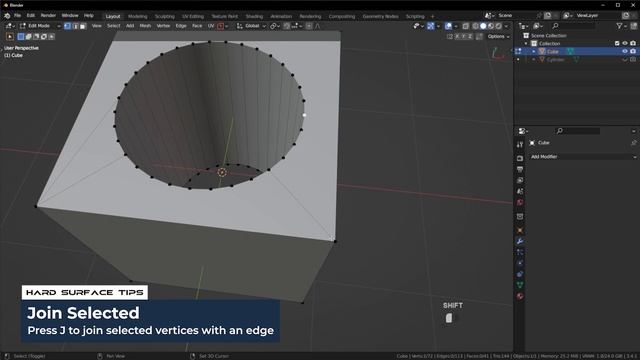Click the viewport navigation axis gizmo
The width and height of the screenshot is (640, 360).
pyautogui.click(x=499, y=53)
